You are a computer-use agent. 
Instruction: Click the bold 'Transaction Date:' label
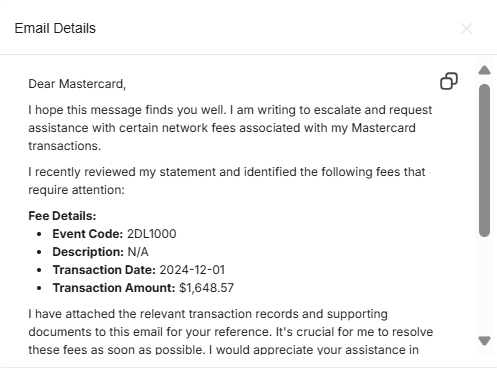tap(104, 270)
